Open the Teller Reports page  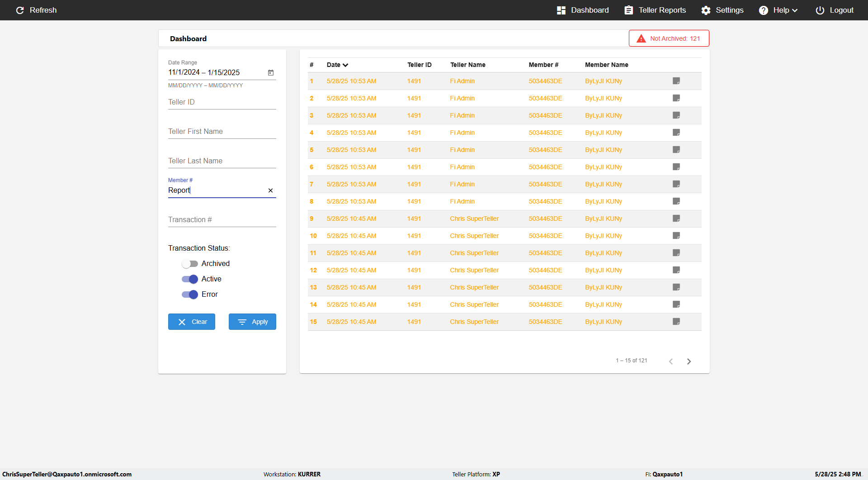(x=655, y=10)
